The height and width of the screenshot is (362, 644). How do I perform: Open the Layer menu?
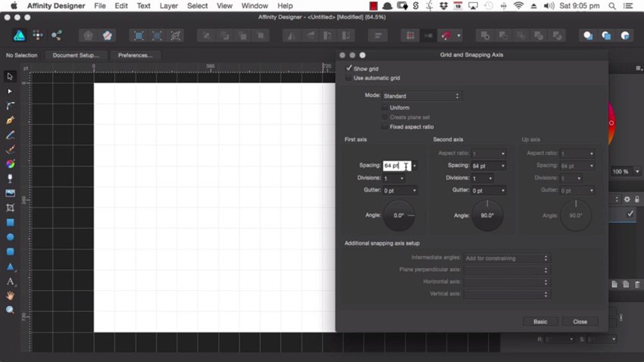pyautogui.click(x=169, y=6)
